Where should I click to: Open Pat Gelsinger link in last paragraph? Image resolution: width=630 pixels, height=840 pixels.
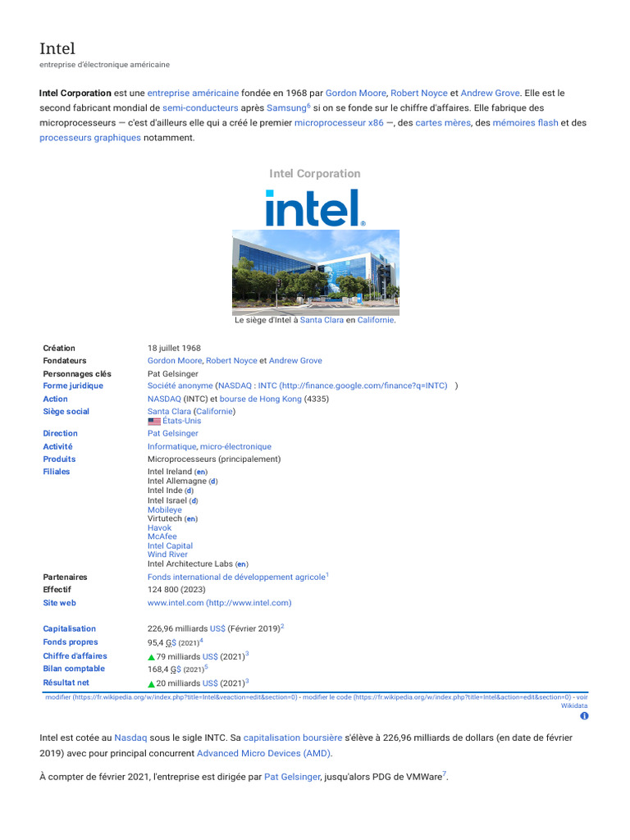[x=292, y=778]
